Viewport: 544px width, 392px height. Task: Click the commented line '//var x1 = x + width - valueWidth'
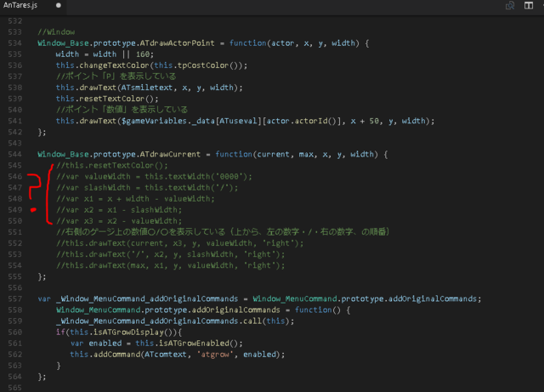click(x=135, y=199)
